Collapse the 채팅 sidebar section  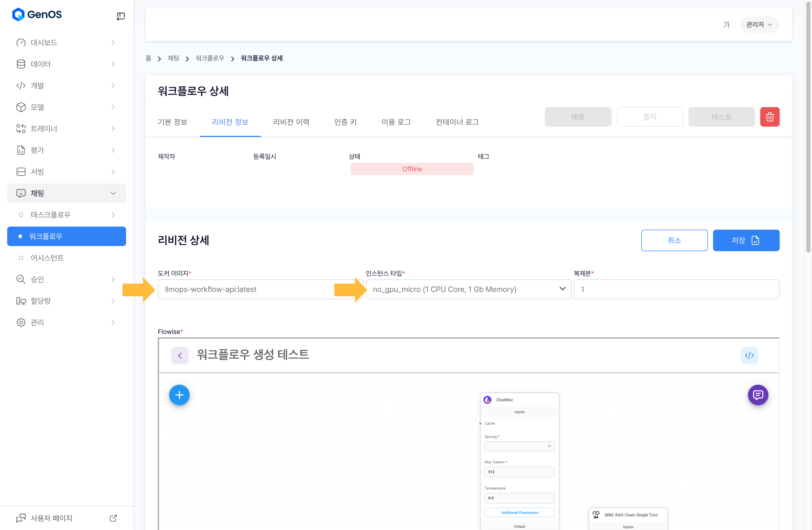point(113,193)
